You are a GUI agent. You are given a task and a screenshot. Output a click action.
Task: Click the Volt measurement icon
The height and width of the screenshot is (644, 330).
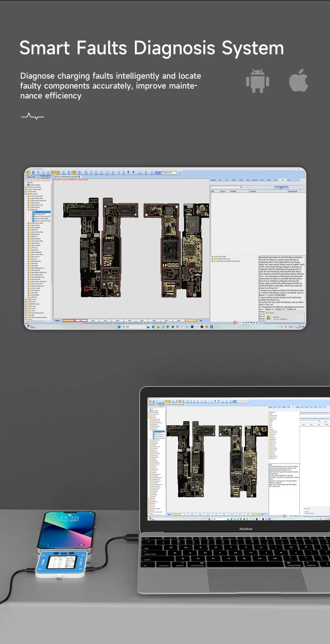click(43, 173)
